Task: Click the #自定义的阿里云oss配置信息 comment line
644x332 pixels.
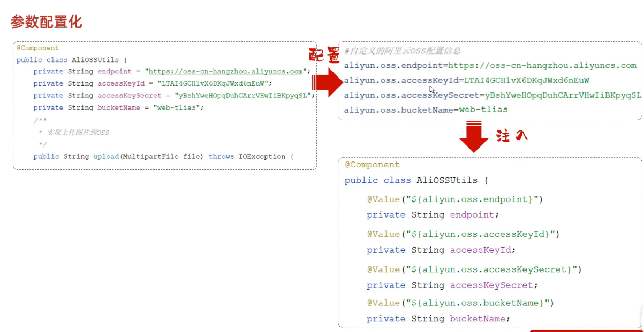Action: click(403, 51)
